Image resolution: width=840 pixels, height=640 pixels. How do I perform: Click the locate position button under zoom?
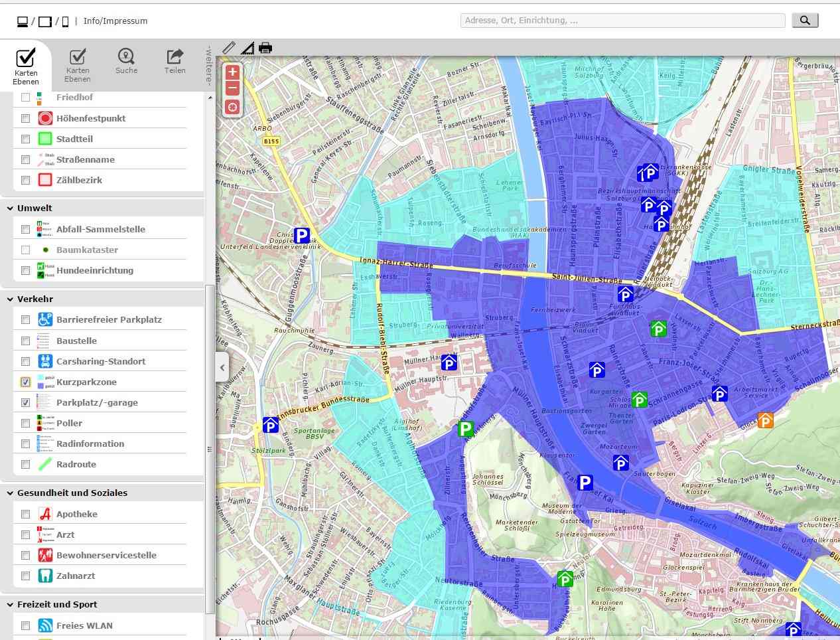pos(232,107)
